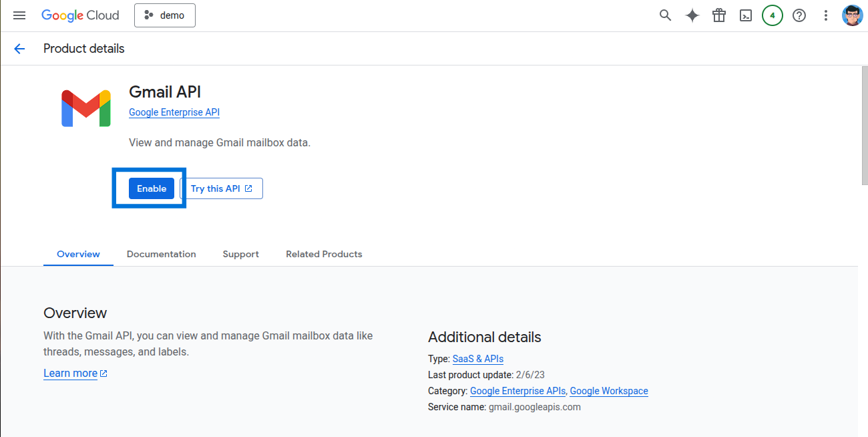Go back using the left arrow

point(19,49)
